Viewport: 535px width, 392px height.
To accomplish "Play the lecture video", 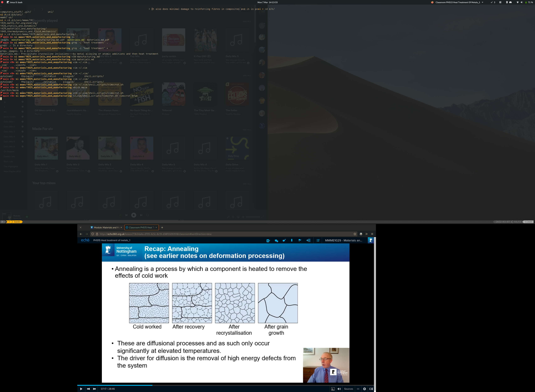I will (x=81, y=389).
